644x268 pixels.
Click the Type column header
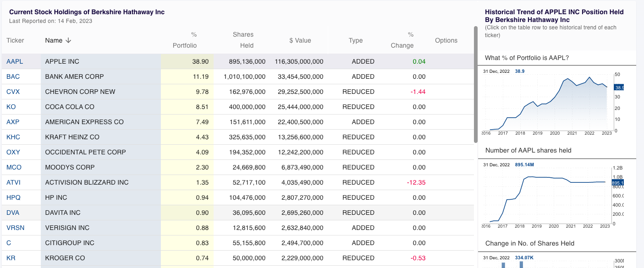356,40
